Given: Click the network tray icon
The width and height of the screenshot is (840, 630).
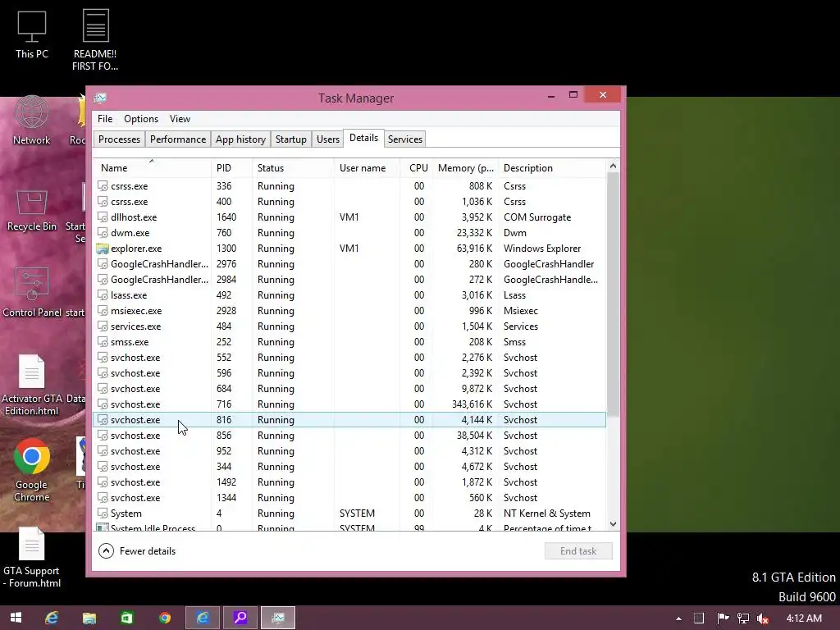Looking at the screenshot, I should pos(743,619).
